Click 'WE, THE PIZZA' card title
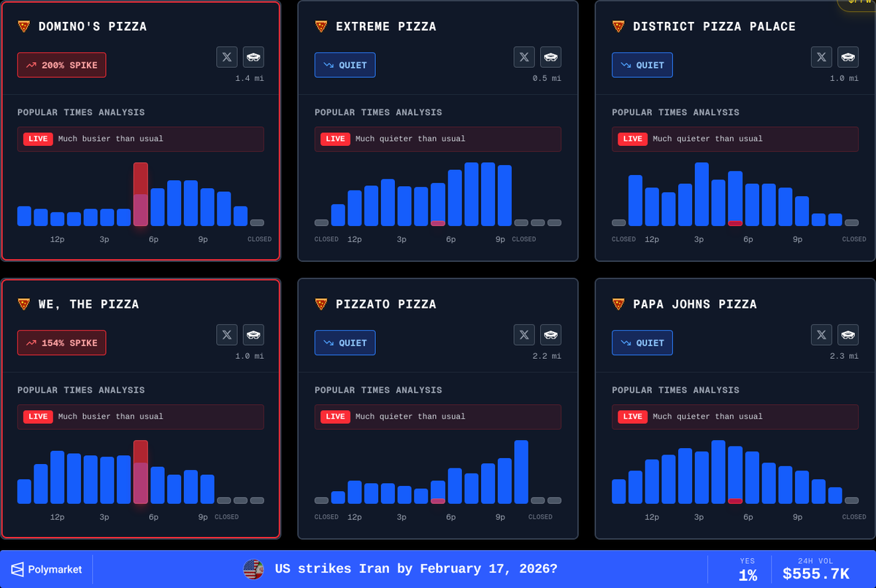 click(88, 304)
